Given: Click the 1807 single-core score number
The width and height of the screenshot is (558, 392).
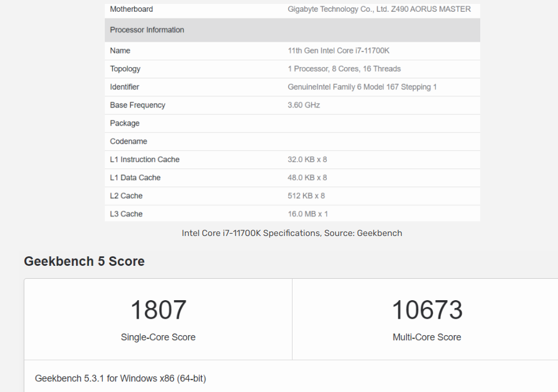Looking at the screenshot, I should point(158,309).
